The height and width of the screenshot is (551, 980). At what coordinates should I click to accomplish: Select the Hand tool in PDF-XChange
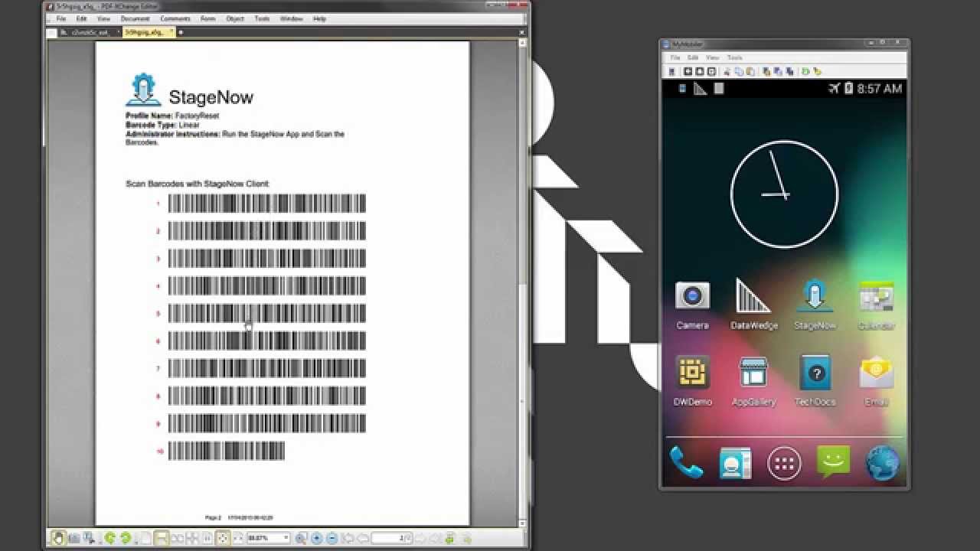58,538
